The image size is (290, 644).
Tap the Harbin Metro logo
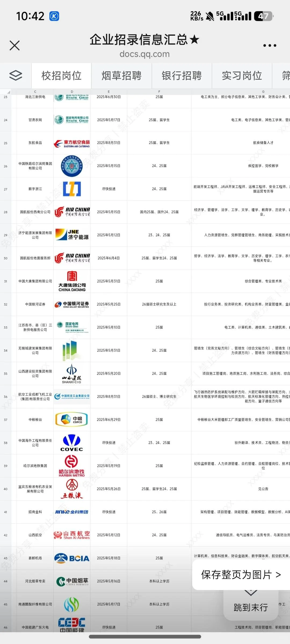click(72, 466)
